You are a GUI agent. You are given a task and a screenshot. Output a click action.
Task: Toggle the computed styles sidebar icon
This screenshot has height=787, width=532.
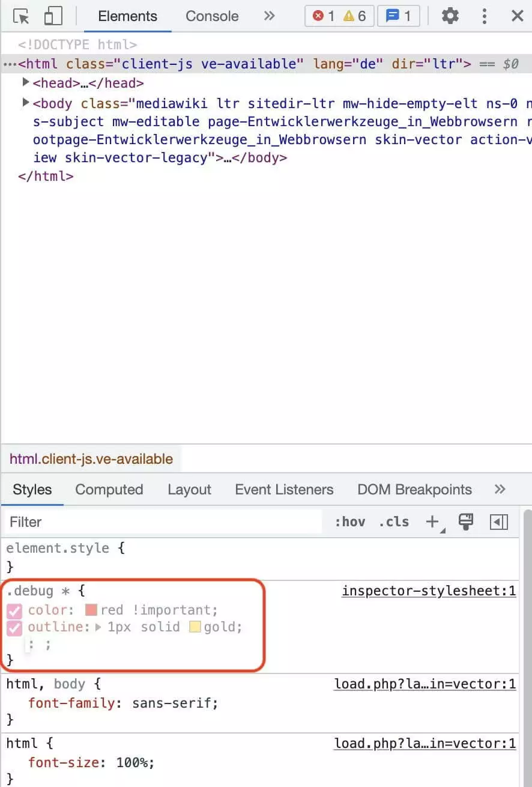click(x=499, y=522)
